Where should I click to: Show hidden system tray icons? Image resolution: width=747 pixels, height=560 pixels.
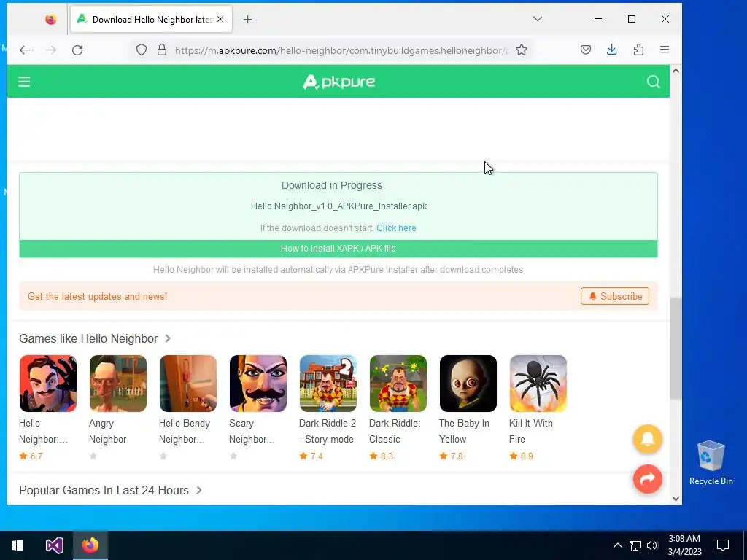point(617,545)
